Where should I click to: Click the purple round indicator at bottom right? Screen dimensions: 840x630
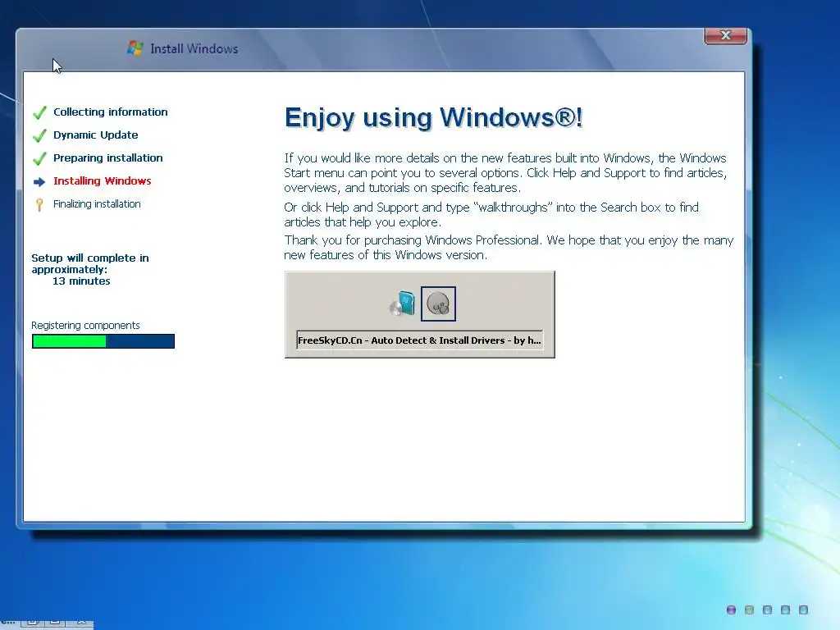[731, 609]
